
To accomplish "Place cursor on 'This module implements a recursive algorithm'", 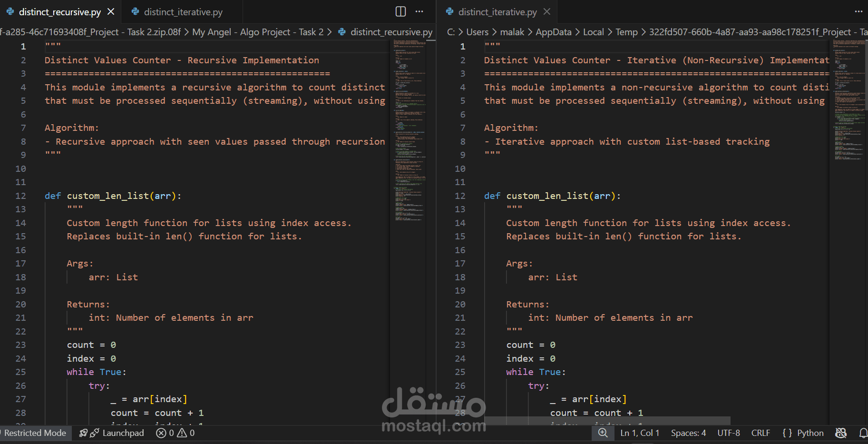I will pyautogui.click(x=215, y=87).
